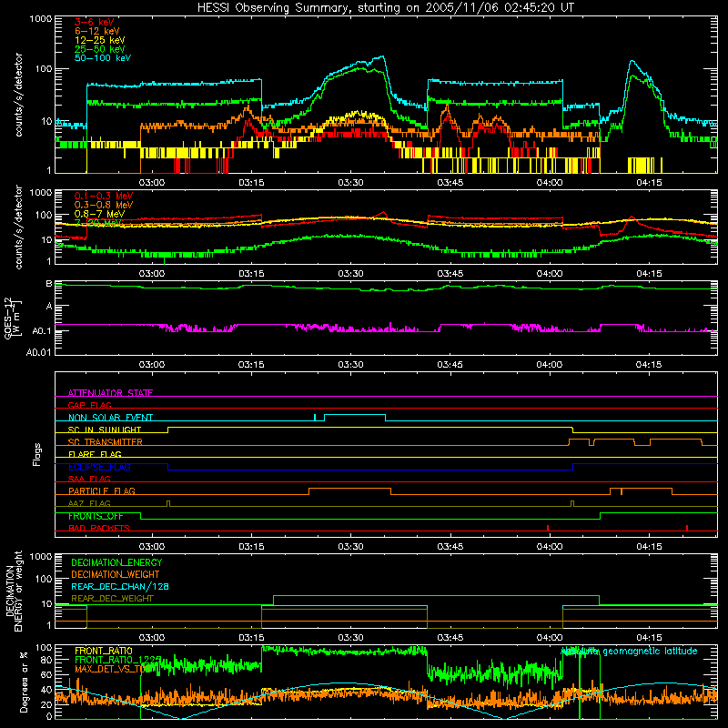Select the orange 6-12 keV legend label
The height and width of the screenshot is (728, 728).
click(x=97, y=31)
